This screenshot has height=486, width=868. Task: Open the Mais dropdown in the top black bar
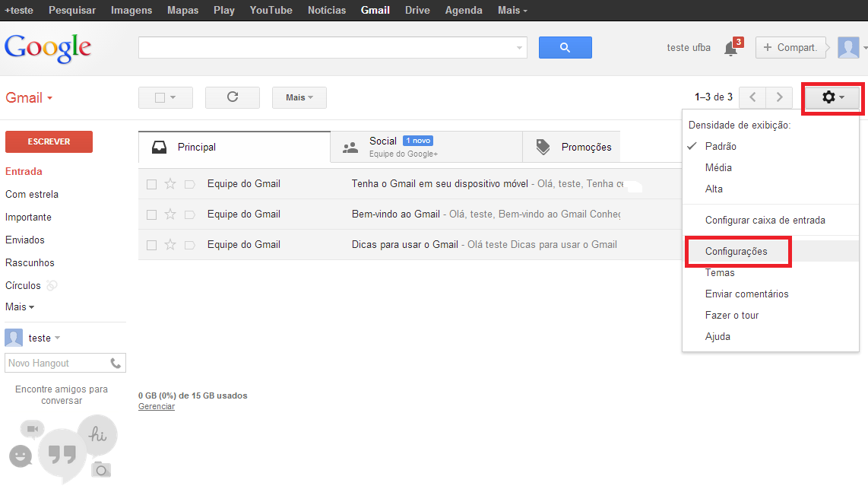(x=512, y=10)
